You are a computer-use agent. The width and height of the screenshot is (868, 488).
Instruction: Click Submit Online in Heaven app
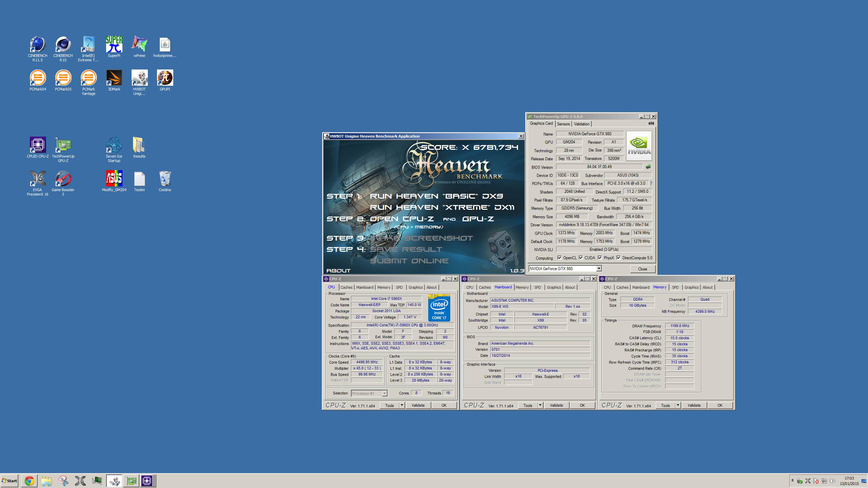point(409,261)
